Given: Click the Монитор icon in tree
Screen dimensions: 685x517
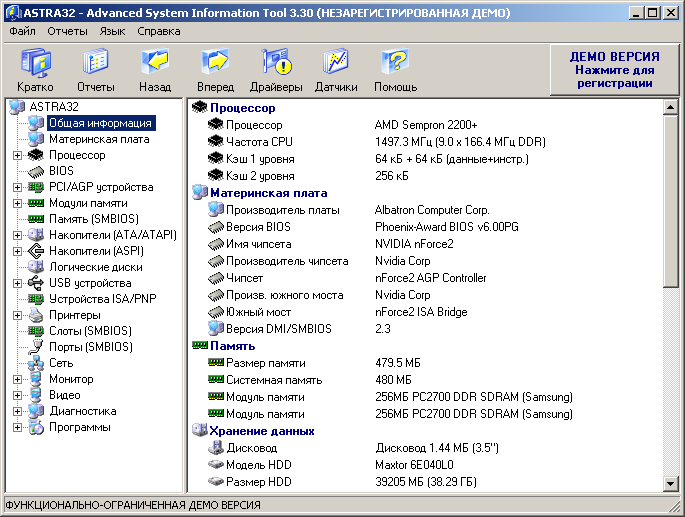Looking at the screenshot, I should coord(36,379).
